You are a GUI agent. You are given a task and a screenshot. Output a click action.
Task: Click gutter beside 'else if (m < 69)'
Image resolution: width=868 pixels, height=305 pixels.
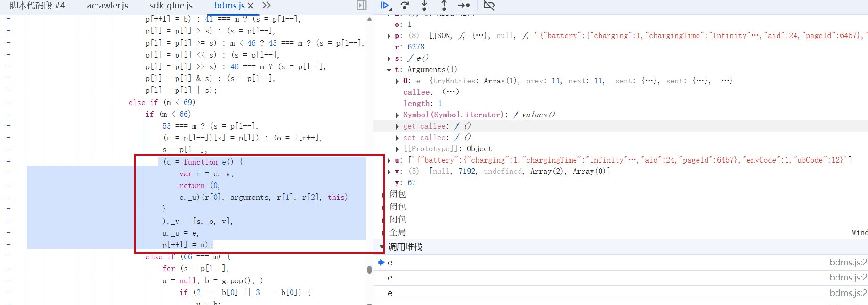click(x=9, y=102)
